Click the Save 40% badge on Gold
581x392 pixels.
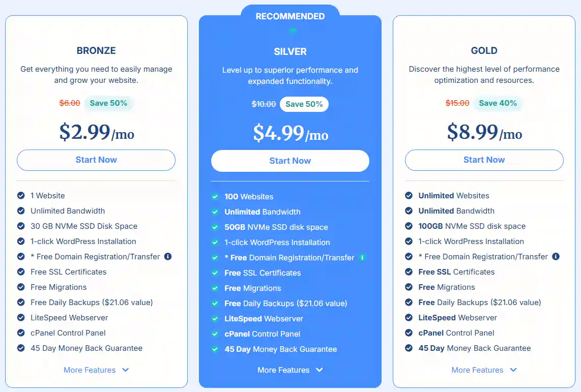(498, 103)
